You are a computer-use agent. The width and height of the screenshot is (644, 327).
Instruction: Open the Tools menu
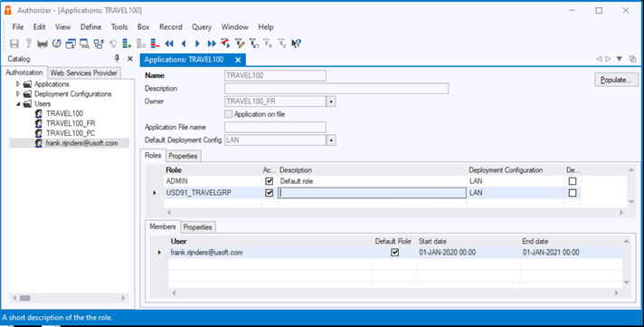[x=119, y=27]
